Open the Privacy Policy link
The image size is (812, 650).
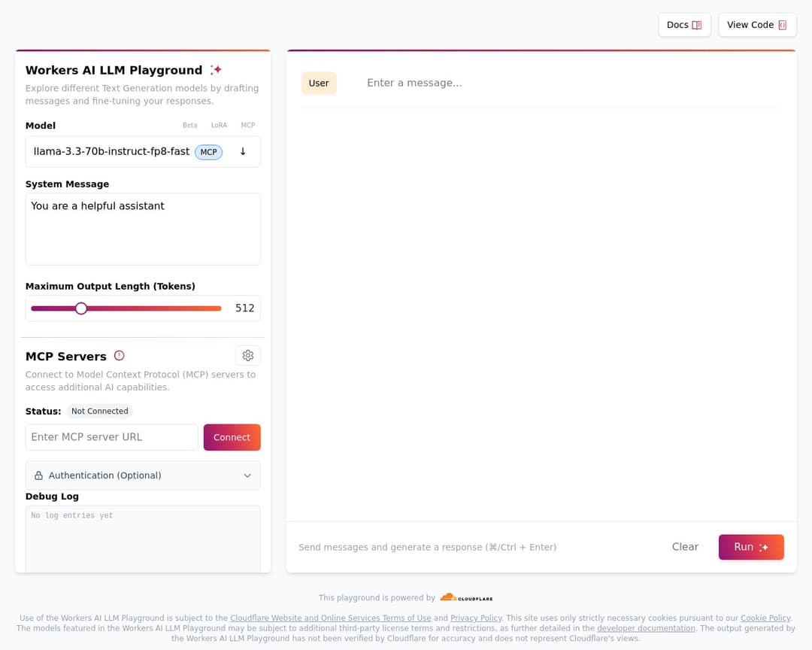476,618
